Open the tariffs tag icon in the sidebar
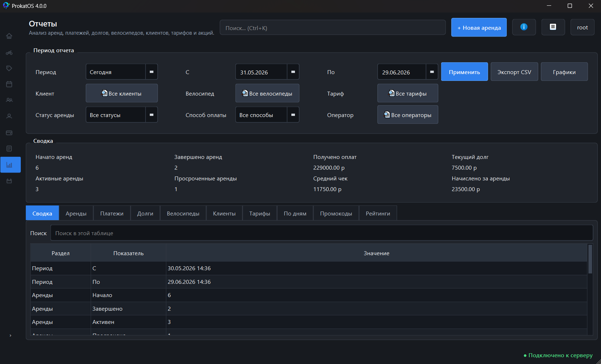This screenshot has height=364, width=601. [9, 68]
